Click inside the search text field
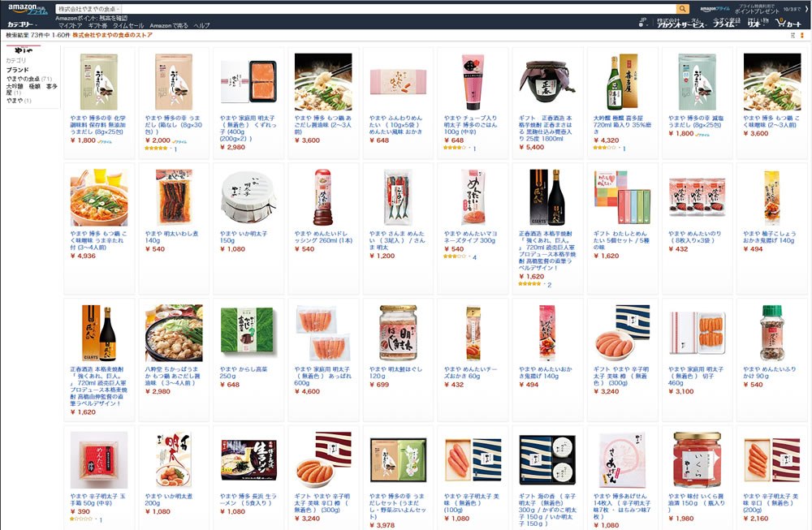 point(399,9)
